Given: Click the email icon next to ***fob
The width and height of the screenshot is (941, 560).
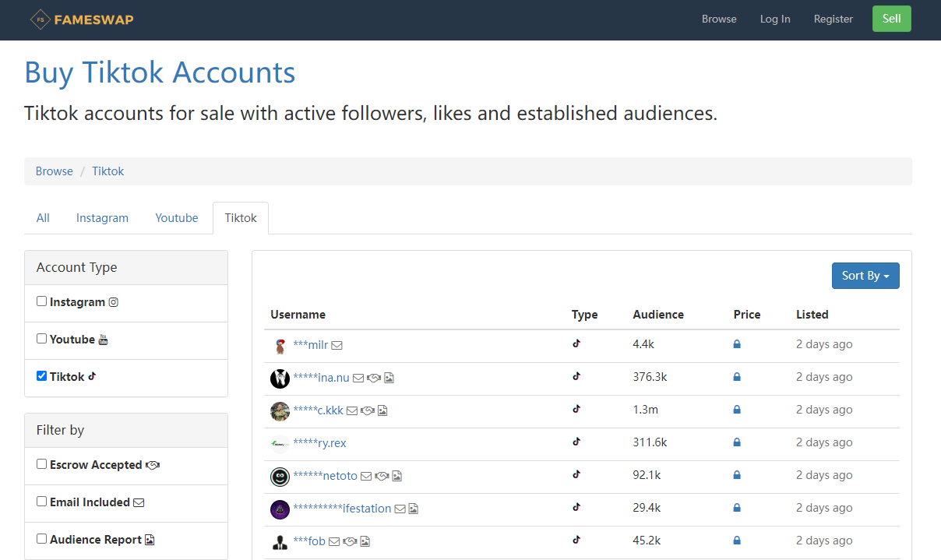Looking at the screenshot, I should pyautogui.click(x=334, y=541).
